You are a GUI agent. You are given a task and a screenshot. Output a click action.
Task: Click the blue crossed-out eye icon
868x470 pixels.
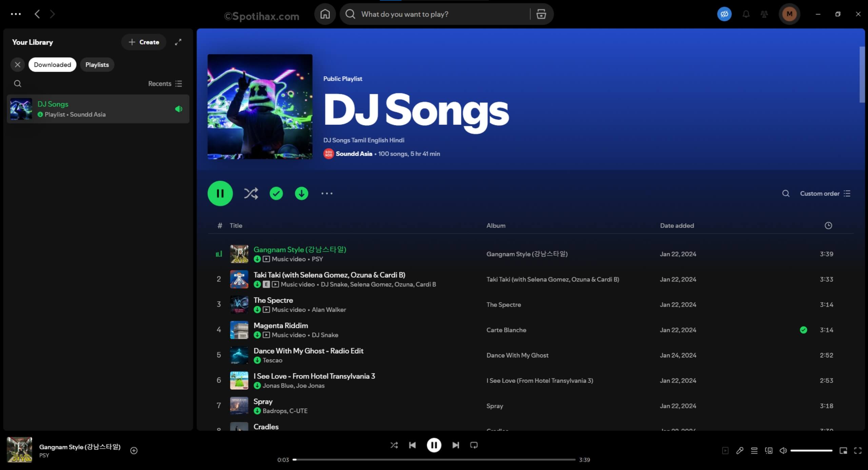point(724,14)
